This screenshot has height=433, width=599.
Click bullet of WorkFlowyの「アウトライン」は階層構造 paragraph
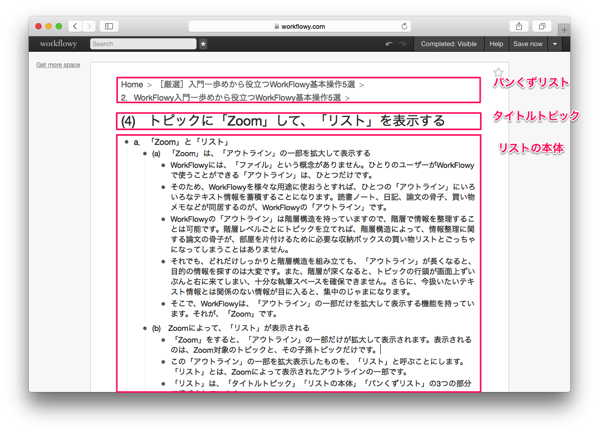point(163,219)
